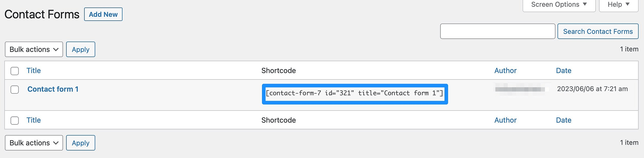The width and height of the screenshot is (644, 158).
Task: Click the Add New button
Action: (x=103, y=15)
